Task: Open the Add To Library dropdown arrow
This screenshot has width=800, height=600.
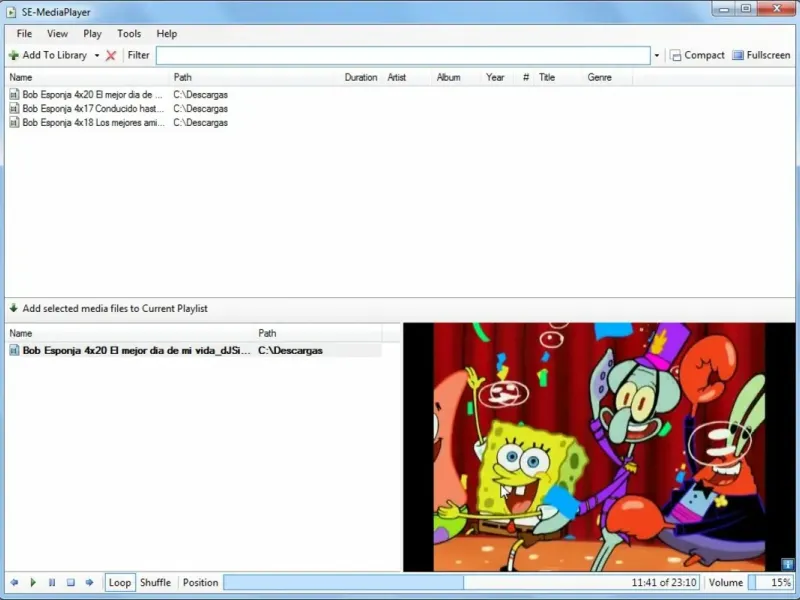Action: (96, 56)
